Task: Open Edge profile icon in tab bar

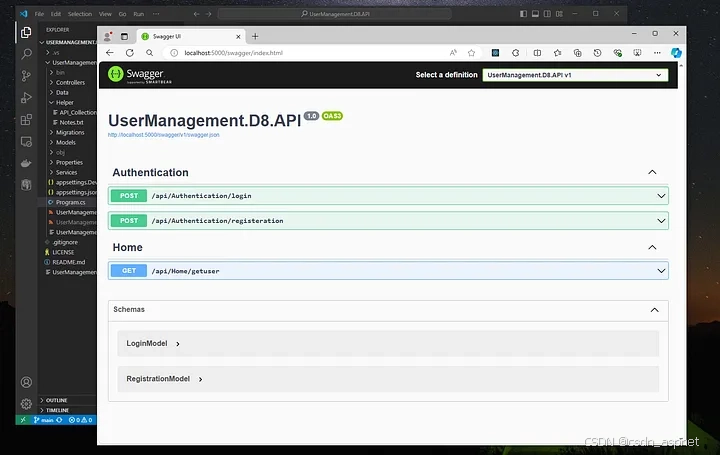Action: [x=107, y=36]
